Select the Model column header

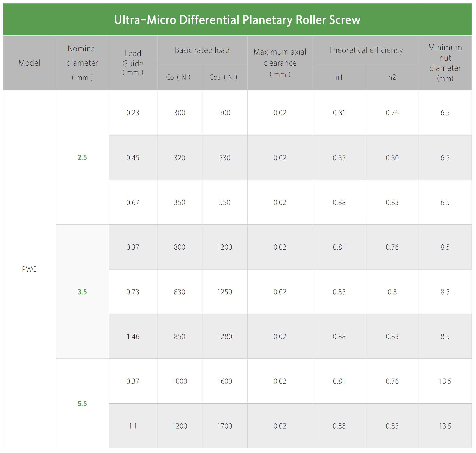pos(29,63)
